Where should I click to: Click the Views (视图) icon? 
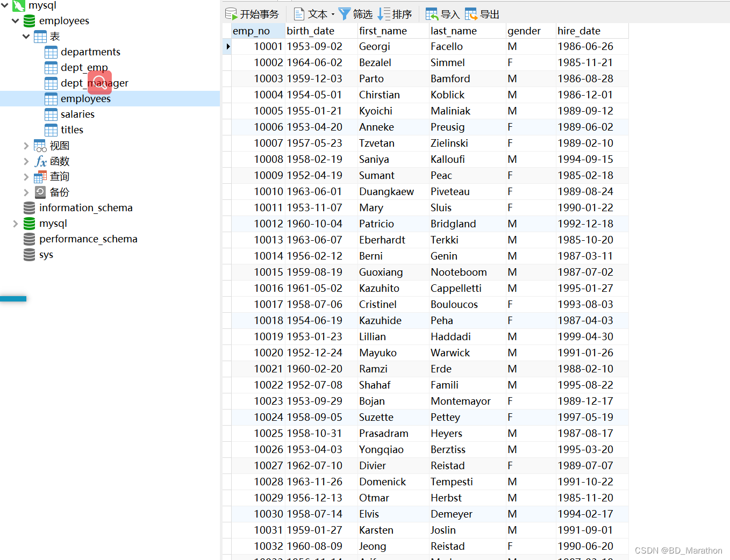pyautogui.click(x=40, y=146)
